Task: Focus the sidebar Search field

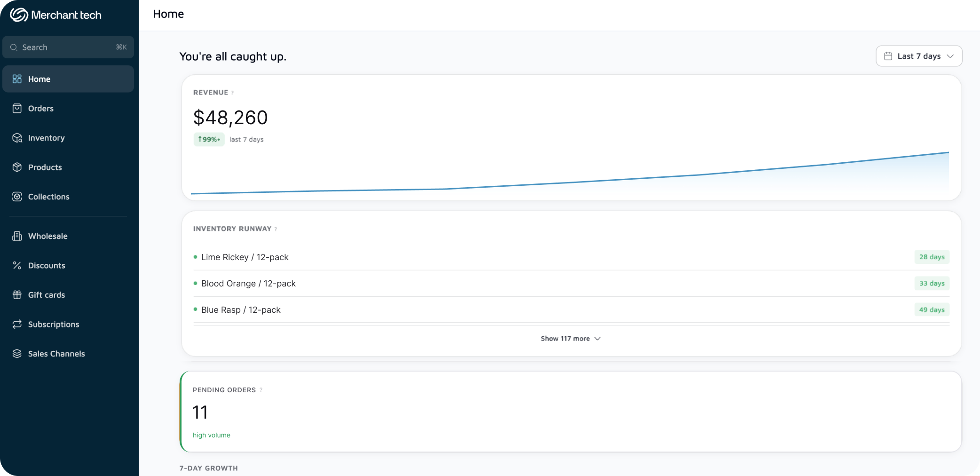Action: [x=68, y=48]
